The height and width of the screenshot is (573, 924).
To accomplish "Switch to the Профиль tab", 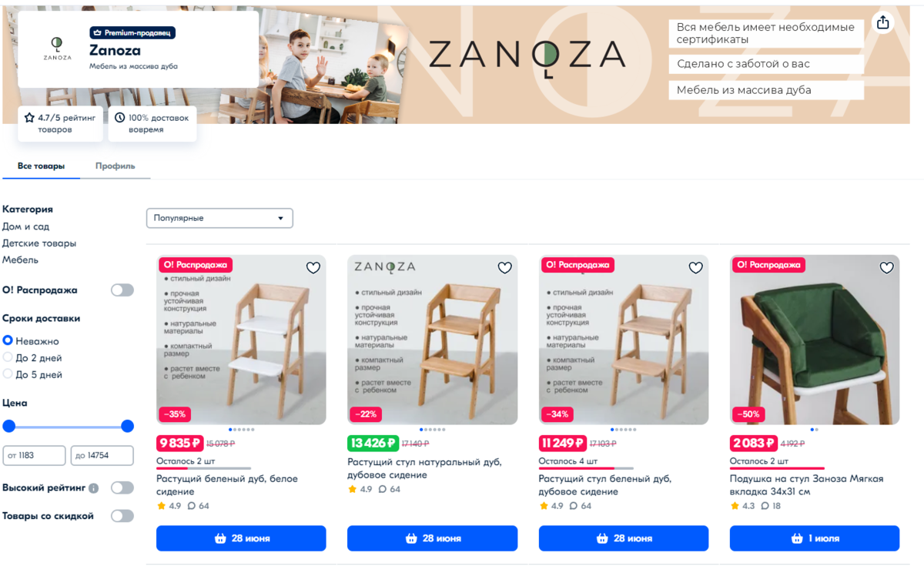I will tap(115, 166).
